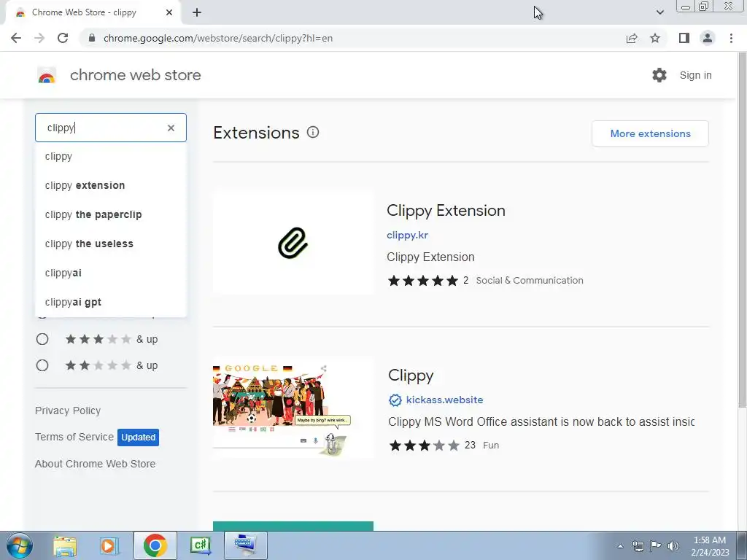Close the Chrome Web Store tab

[169, 13]
